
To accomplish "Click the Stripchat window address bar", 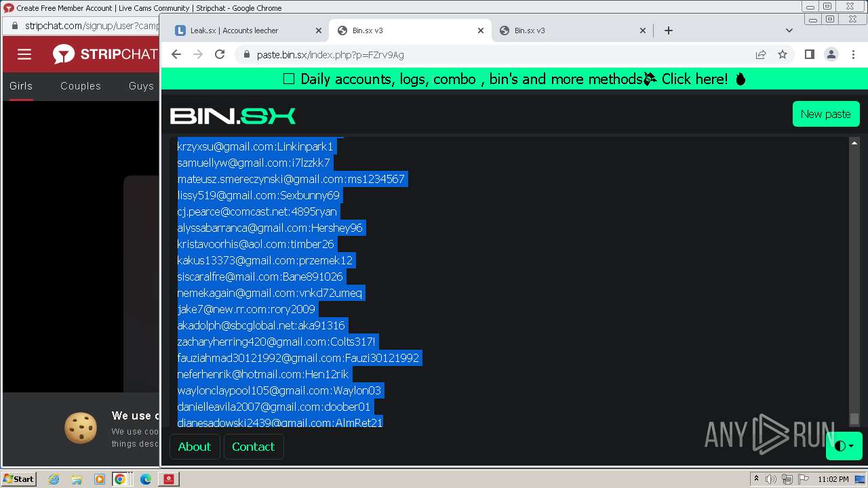I will [x=92, y=26].
